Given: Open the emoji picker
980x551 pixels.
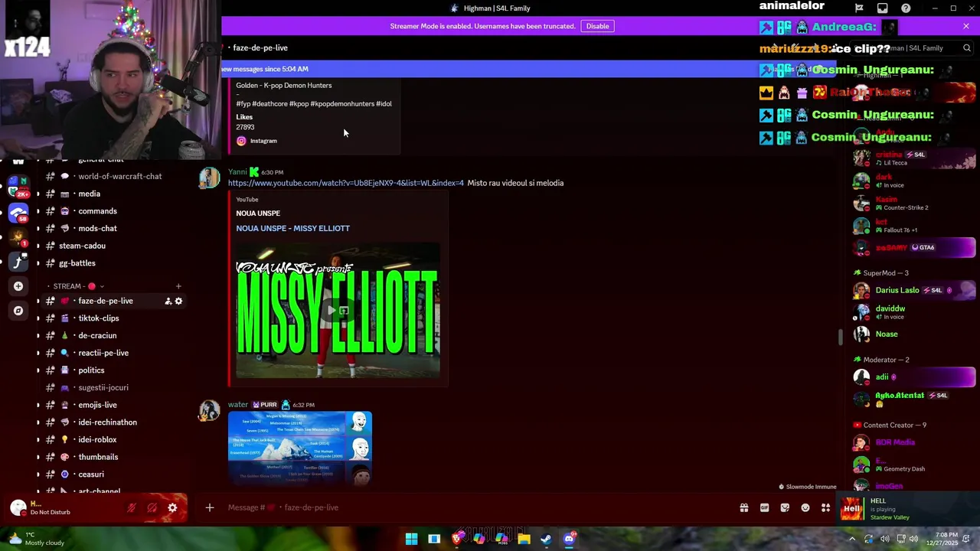Looking at the screenshot, I should 805,507.
